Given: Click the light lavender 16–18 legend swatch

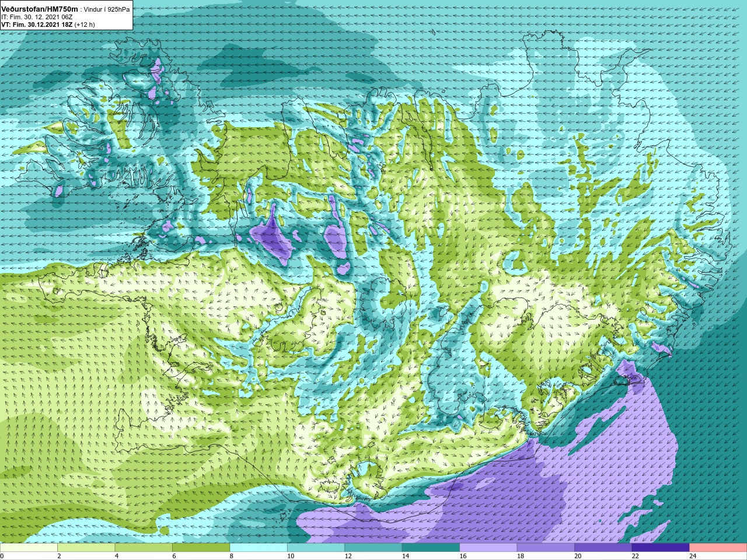Looking at the screenshot, I should [488, 548].
